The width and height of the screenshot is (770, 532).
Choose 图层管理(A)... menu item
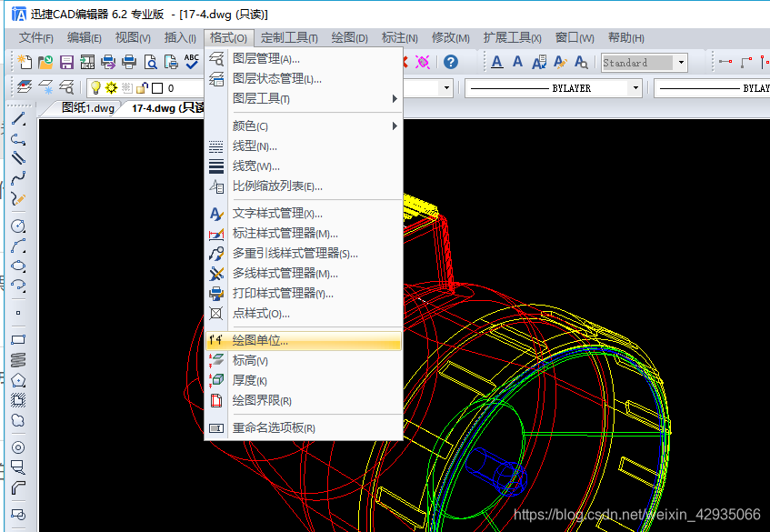tap(304, 59)
